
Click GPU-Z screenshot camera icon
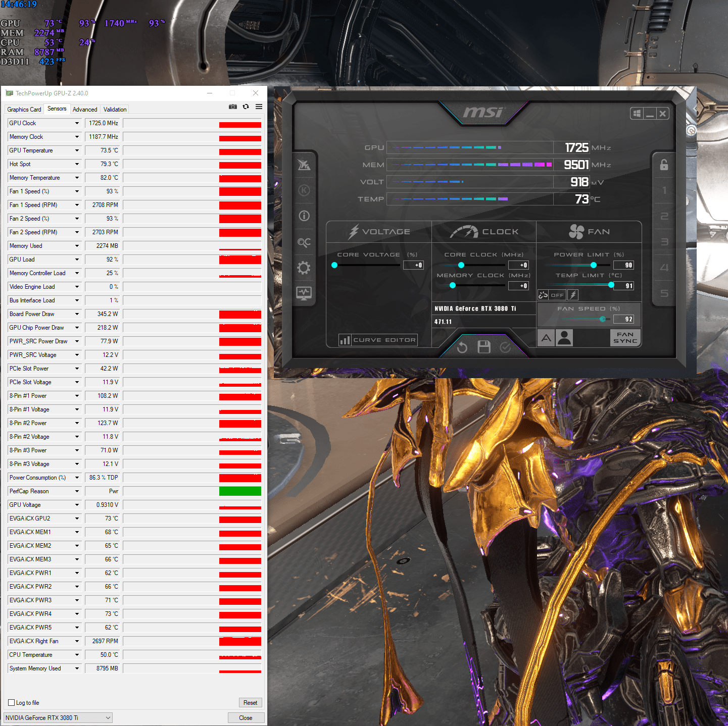(x=233, y=107)
